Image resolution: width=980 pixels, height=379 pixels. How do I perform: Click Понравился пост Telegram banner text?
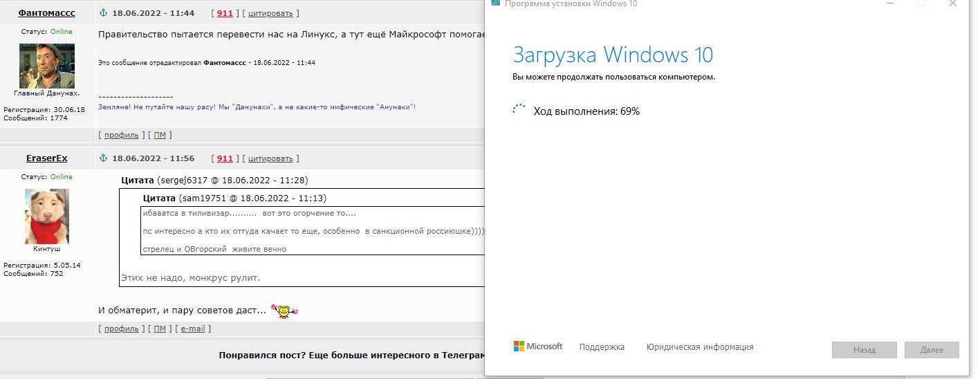[351, 355]
